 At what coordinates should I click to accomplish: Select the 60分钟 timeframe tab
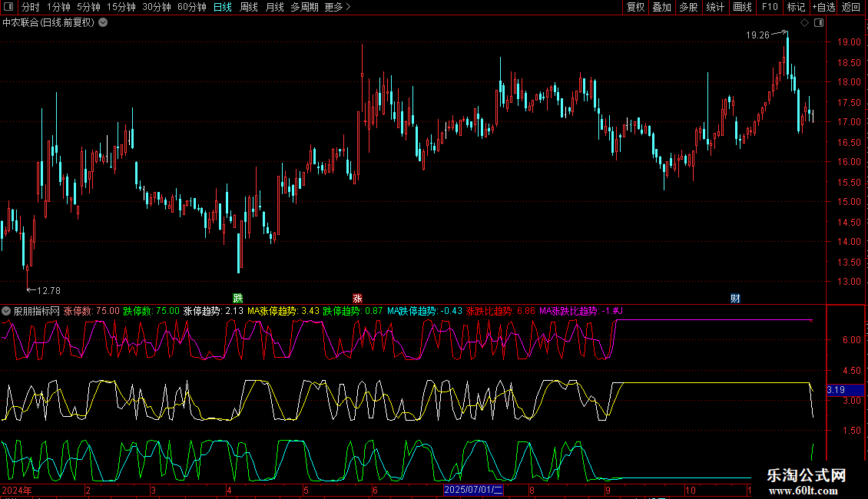tap(192, 7)
